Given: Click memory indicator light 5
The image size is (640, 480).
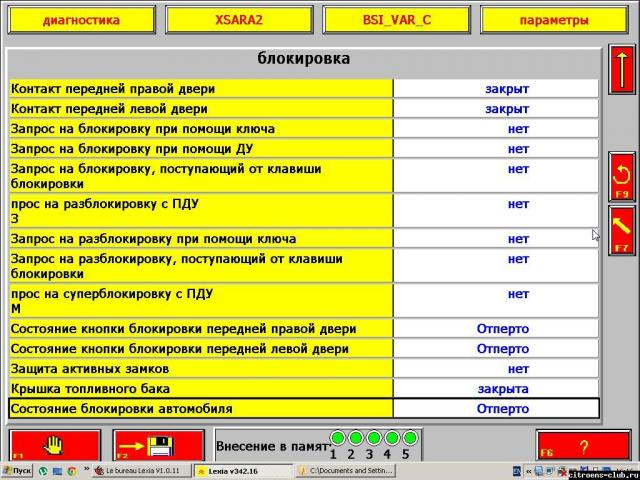Looking at the screenshot, I should (x=409, y=438).
